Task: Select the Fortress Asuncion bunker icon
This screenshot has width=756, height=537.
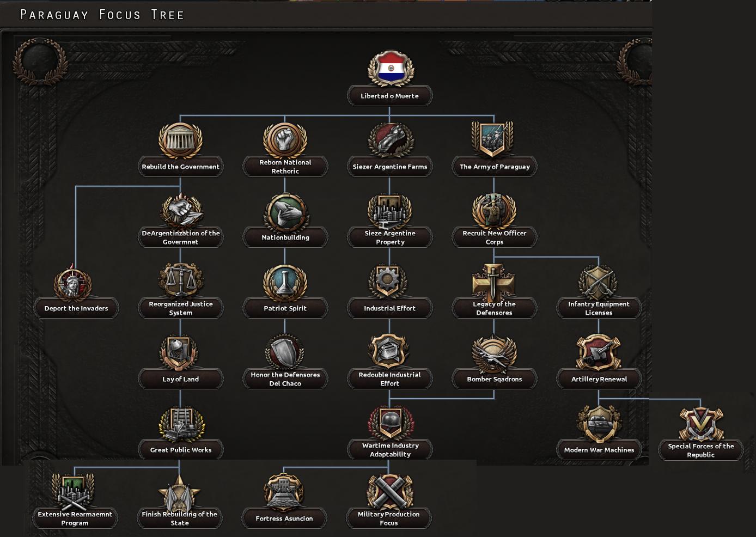Action: pyautogui.click(x=284, y=492)
